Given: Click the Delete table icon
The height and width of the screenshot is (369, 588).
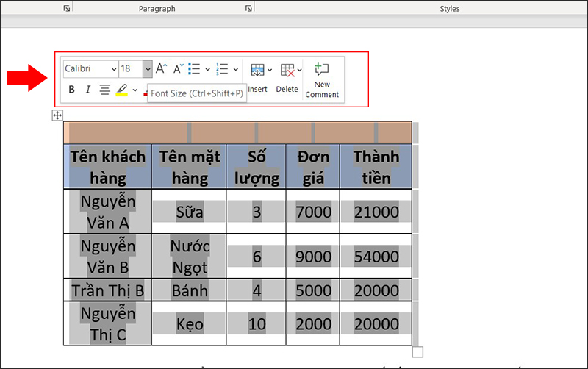Looking at the screenshot, I should 287,70.
